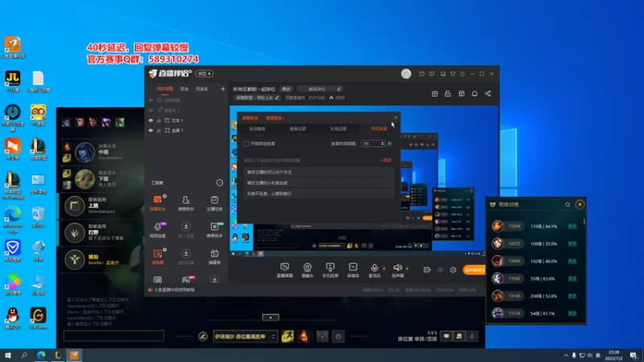Select the auto-message 礼物不在贵，心意到就行
Image resolution: width=644 pixels, height=362 pixels.
[x=319, y=193]
